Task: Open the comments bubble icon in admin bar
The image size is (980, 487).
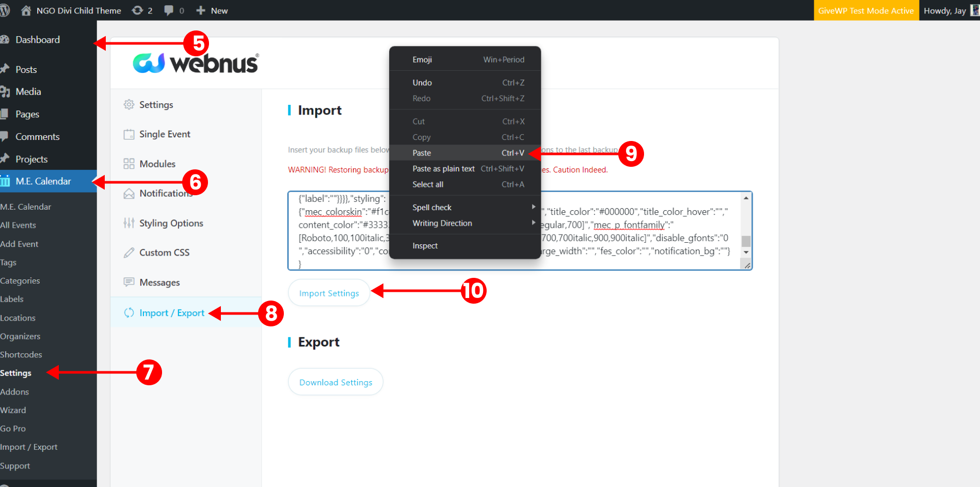Action: [x=169, y=10]
